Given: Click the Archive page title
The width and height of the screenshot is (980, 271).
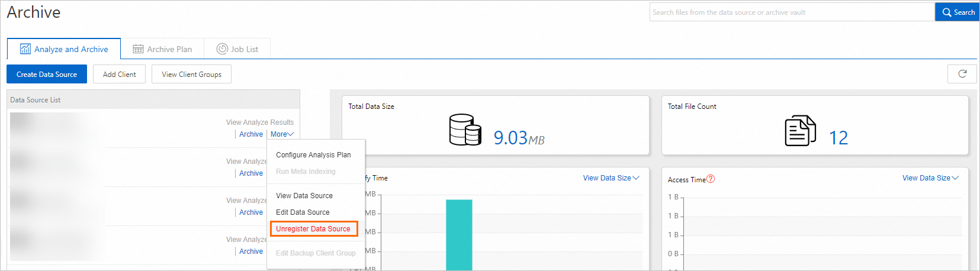Looking at the screenshot, I should 34,12.
